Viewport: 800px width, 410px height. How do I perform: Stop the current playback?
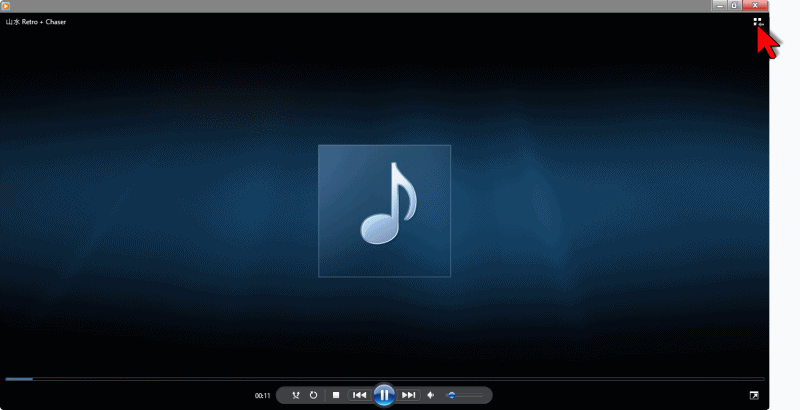(x=336, y=395)
